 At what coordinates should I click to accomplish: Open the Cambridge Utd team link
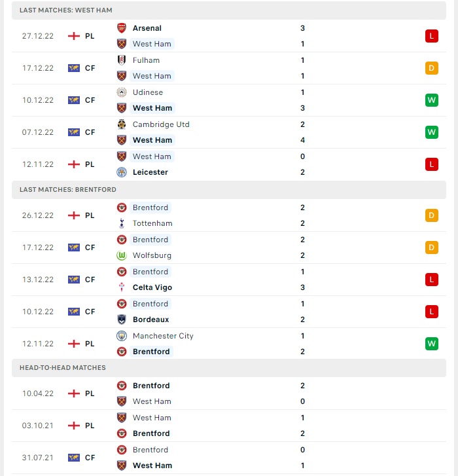(161, 124)
